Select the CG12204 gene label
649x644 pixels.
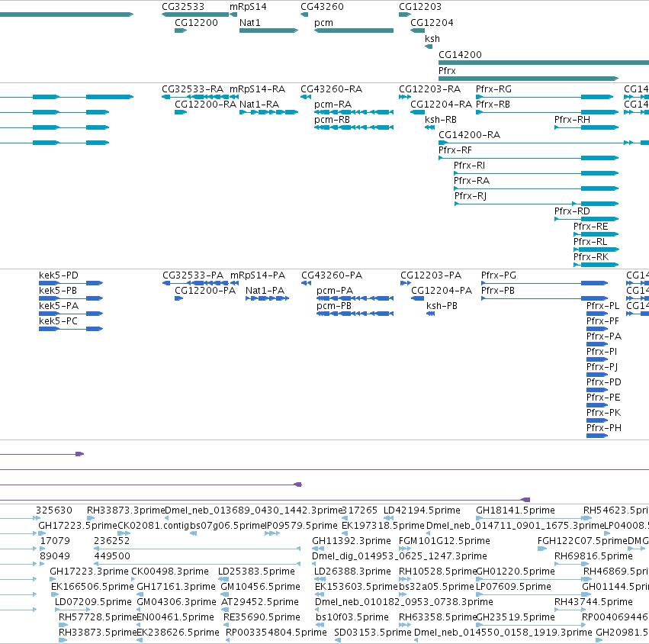(432, 22)
